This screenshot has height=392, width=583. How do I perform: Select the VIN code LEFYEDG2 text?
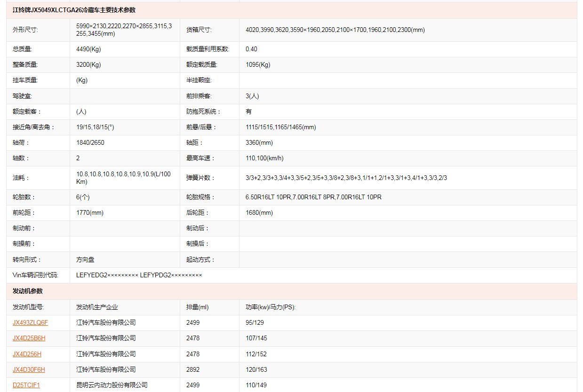point(107,275)
